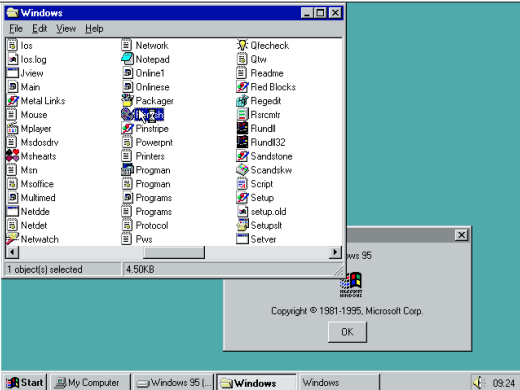The height and width of the screenshot is (390, 520).
Task: Click the taskbar clock showing 09:24
Action: point(504,383)
